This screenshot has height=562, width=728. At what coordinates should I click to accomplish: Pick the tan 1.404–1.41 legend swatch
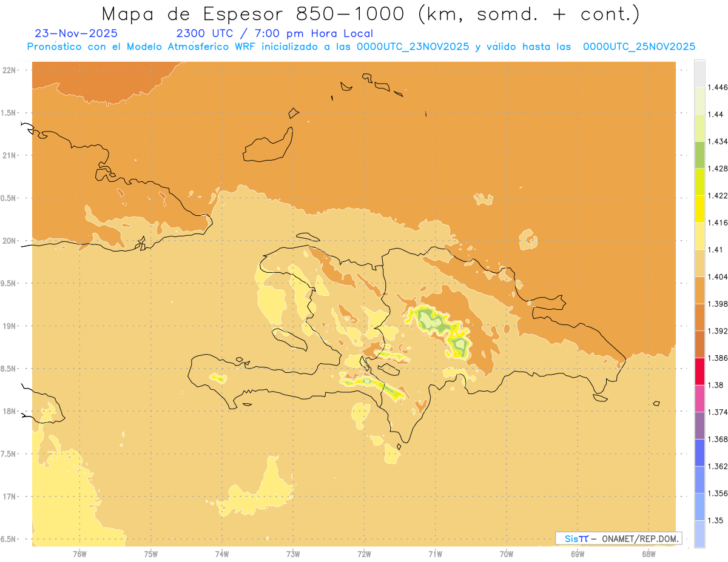click(x=699, y=263)
